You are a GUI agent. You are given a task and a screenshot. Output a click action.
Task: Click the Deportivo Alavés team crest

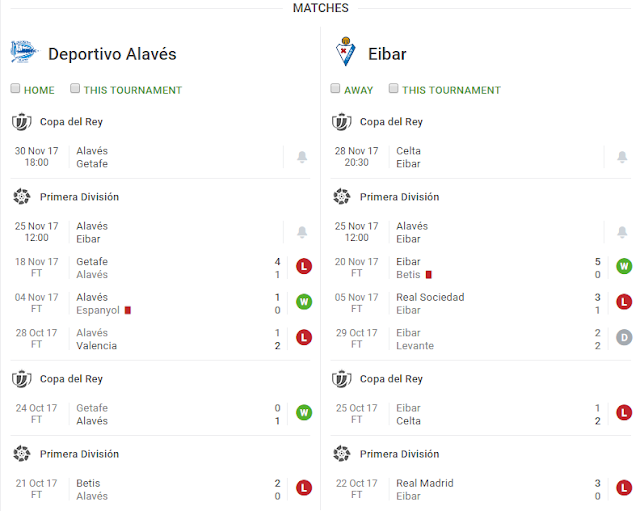click(x=23, y=52)
